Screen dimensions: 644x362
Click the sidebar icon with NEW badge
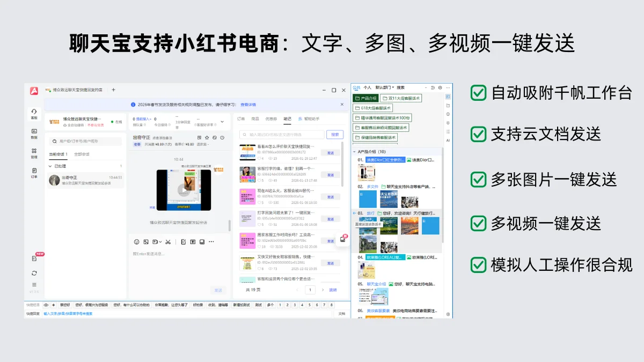[x=34, y=258]
